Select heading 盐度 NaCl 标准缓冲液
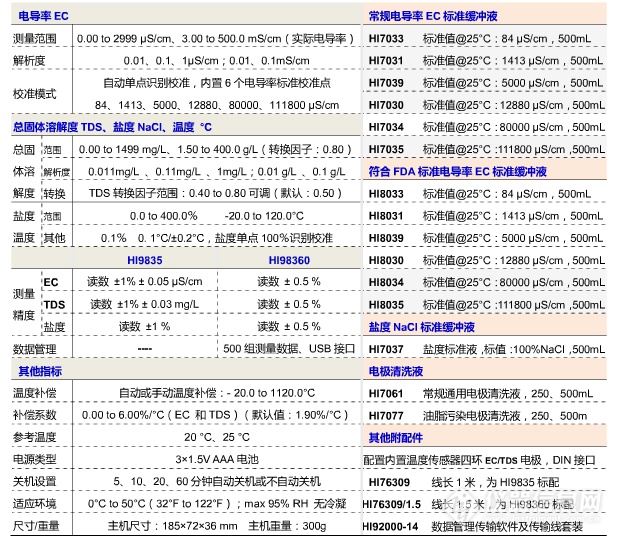620x540 pixels. [x=422, y=327]
